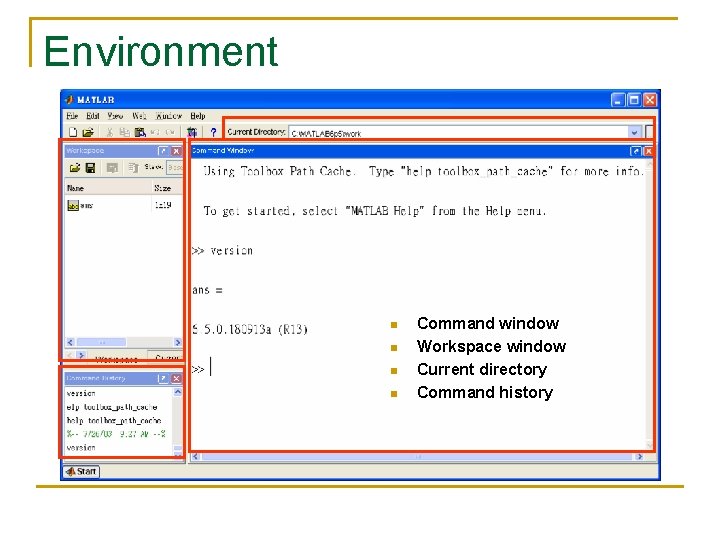Maximize the MATLAB window
This screenshot has height=540, width=720.
(634, 100)
